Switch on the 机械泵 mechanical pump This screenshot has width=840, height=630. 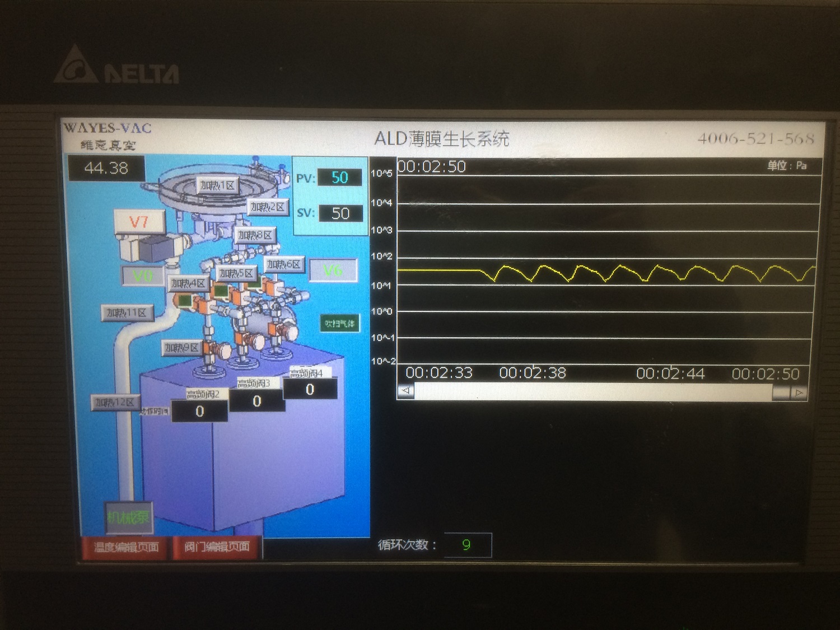click(128, 517)
